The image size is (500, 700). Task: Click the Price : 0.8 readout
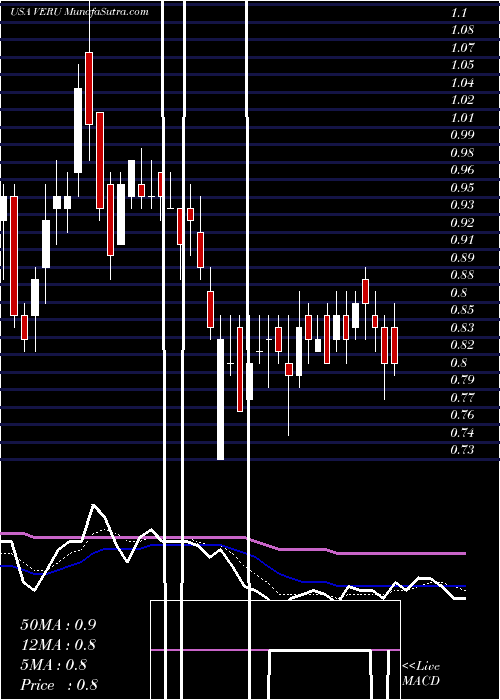point(58,685)
